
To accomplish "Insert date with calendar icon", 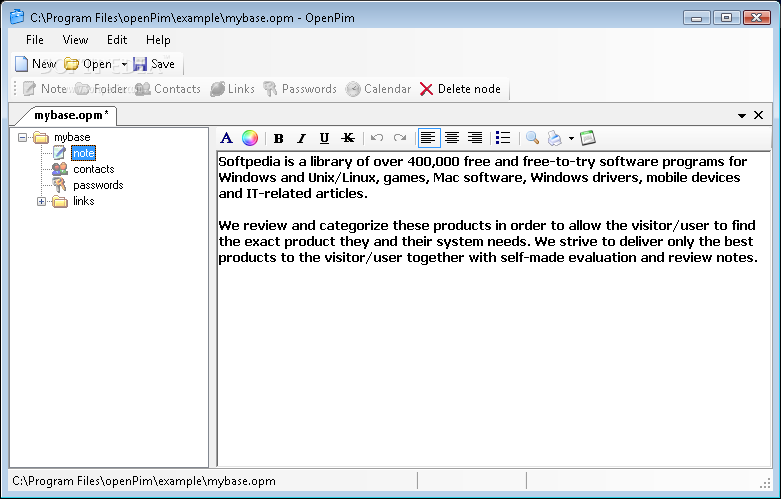I will coord(588,138).
